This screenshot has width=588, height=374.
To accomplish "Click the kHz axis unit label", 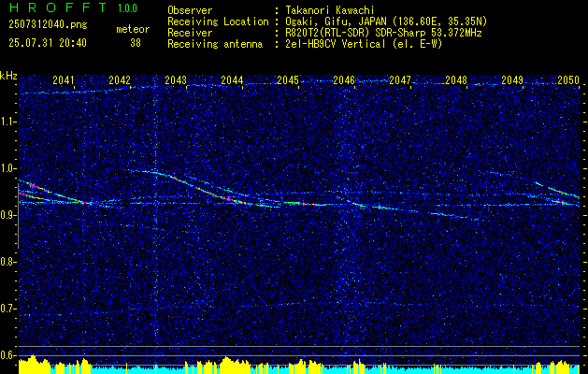I will [x=8, y=76].
